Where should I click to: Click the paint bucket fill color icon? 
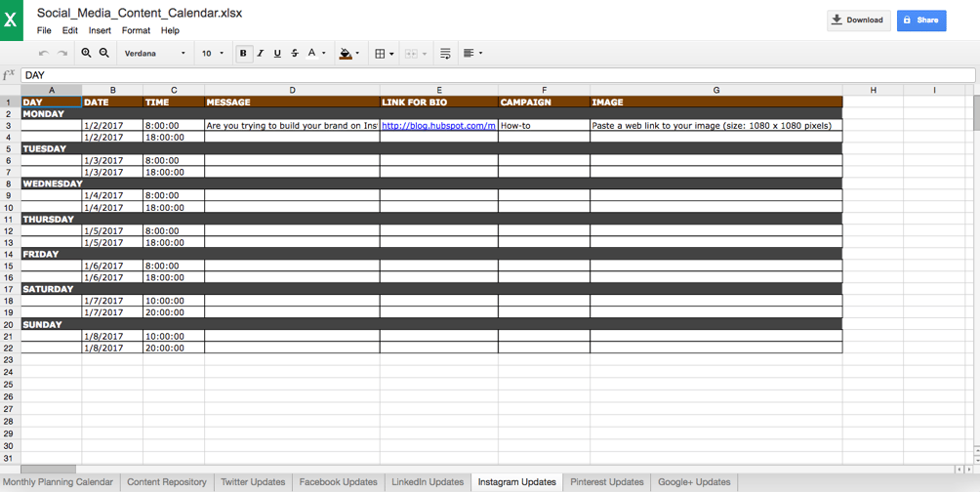point(346,54)
